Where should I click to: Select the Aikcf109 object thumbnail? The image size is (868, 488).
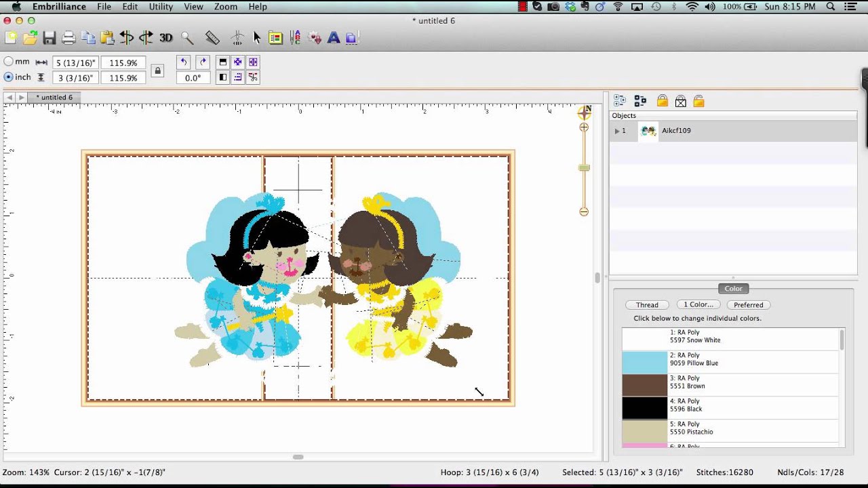(648, 131)
